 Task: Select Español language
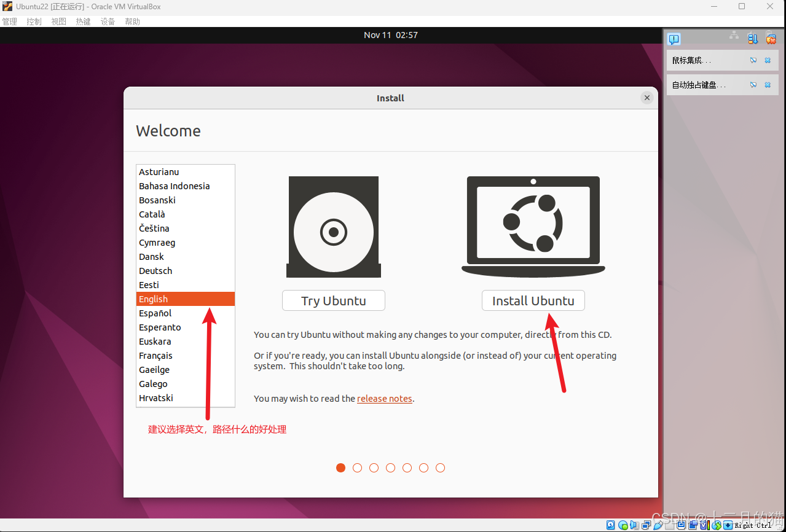(x=186, y=313)
